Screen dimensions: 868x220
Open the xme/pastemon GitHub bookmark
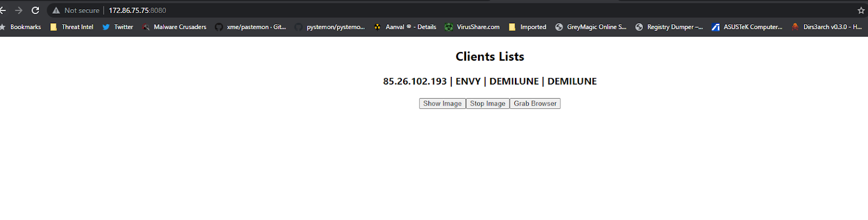pos(251,27)
